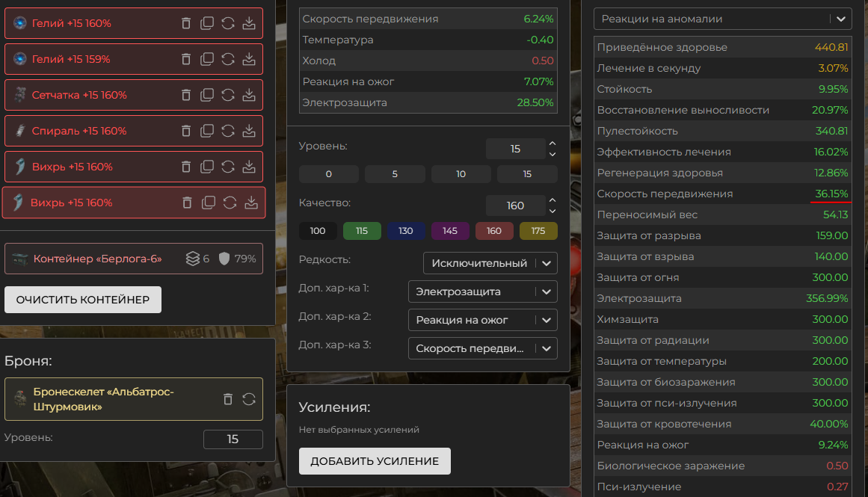Duplicate the Гелий +15 159% artifact

point(207,59)
